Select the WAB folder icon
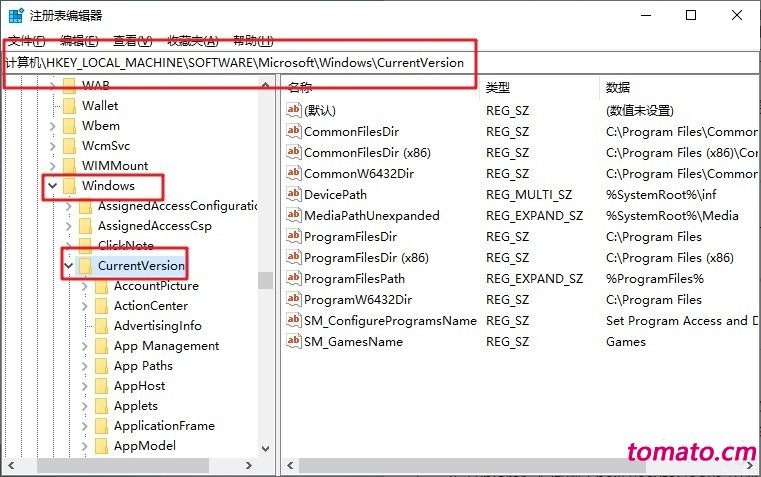The image size is (761, 477). [x=69, y=86]
